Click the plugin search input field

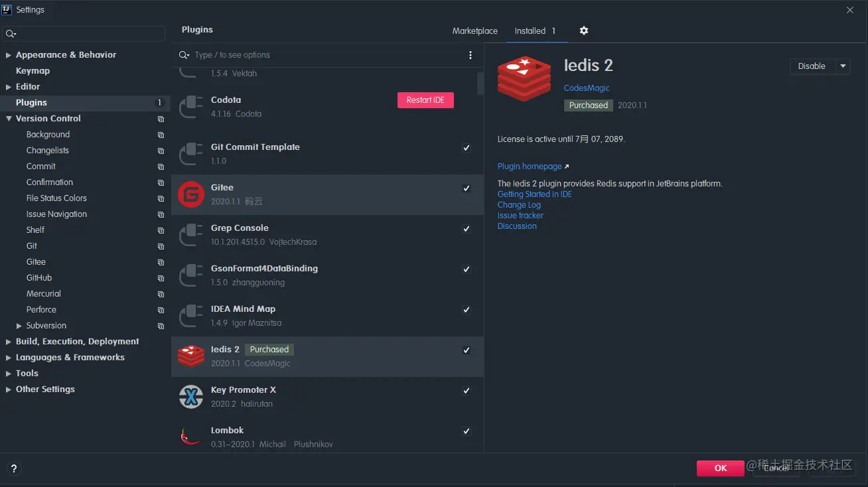(328, 55)
